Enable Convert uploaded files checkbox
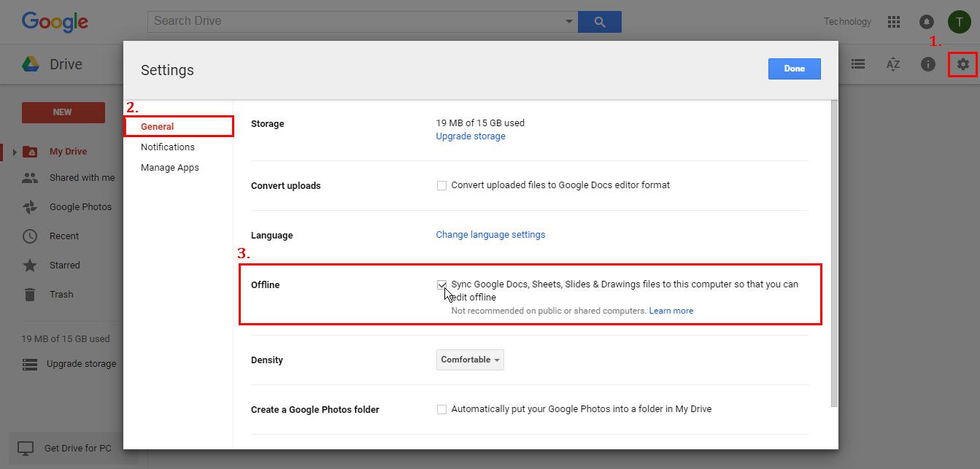This screenshot has height=469, width=980. 441,186
